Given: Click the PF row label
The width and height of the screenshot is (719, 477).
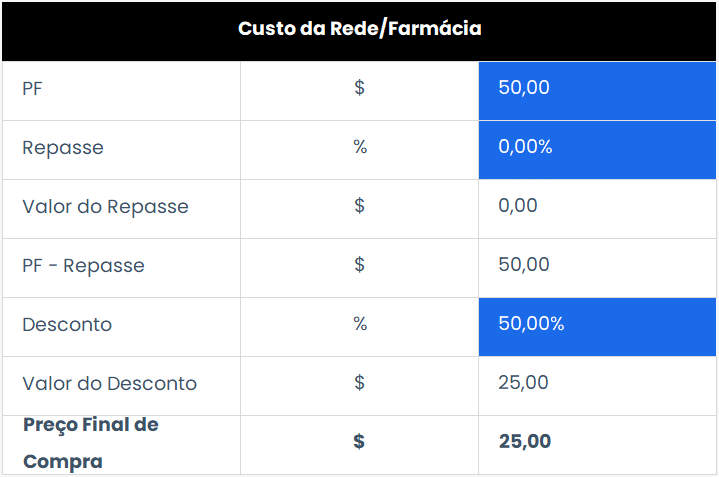Looking at the screenshot, I should 33,88.
